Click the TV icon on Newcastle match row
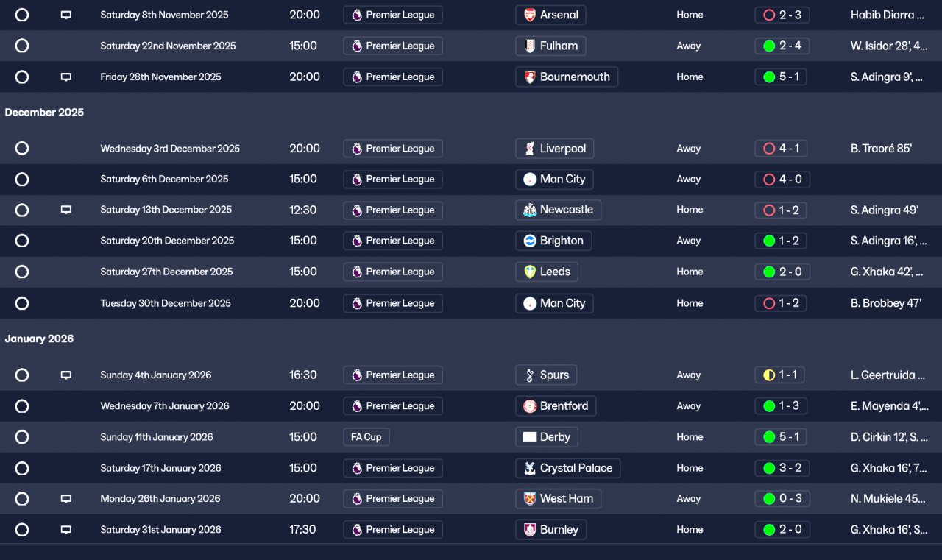 (x=65, y=210)
